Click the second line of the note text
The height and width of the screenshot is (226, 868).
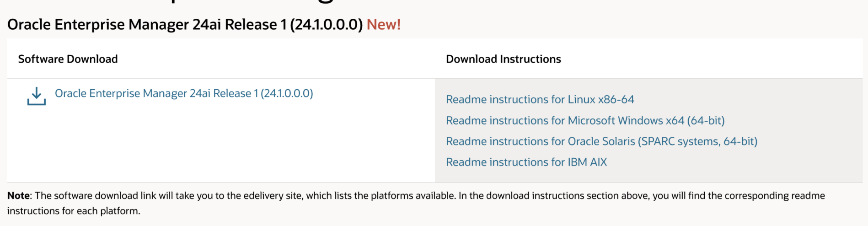[74, 211]
